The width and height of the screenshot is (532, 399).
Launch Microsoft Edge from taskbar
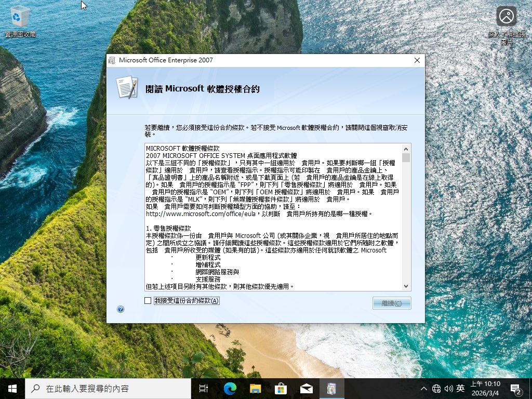[230, 389]
